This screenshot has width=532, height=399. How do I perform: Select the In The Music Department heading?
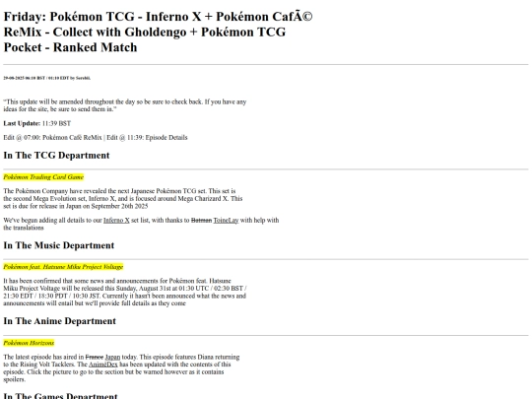[59, 245]
